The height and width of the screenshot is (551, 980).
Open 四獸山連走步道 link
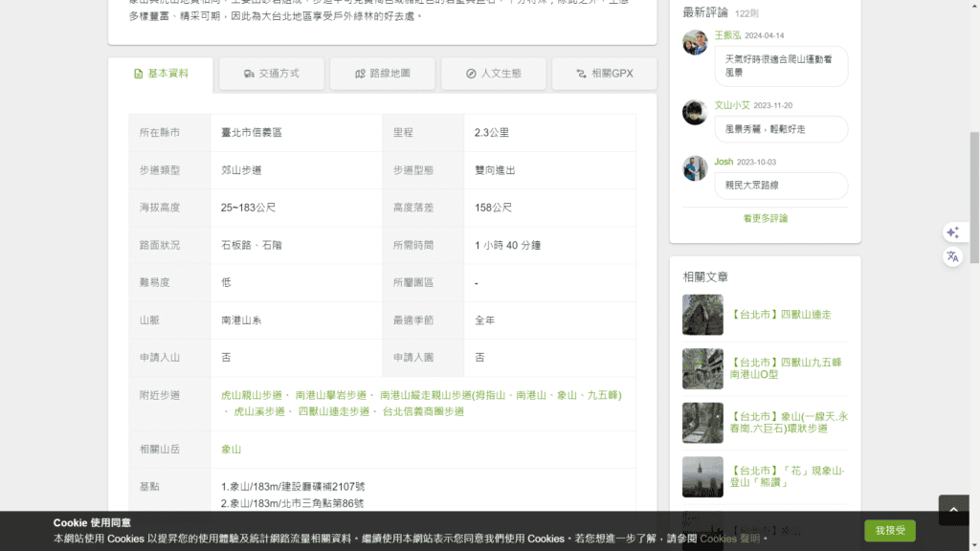[x=334, y=411]
